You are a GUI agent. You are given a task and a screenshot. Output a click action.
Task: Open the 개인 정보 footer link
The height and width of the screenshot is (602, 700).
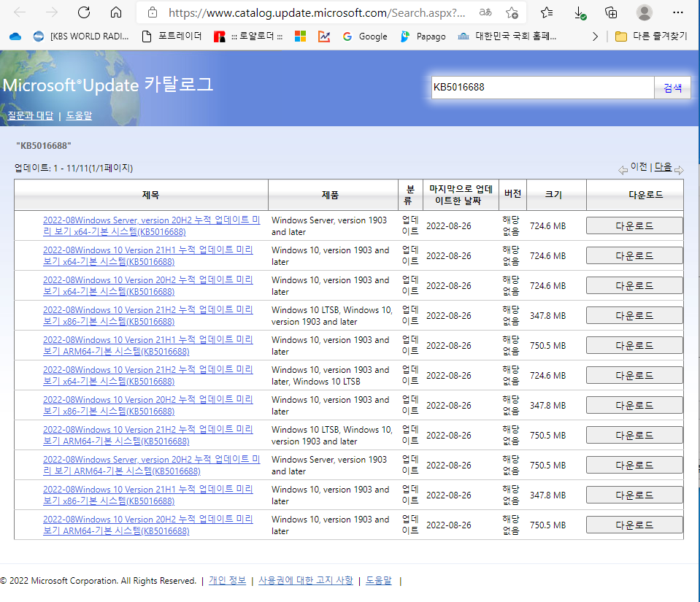click(x=227, y=581)
